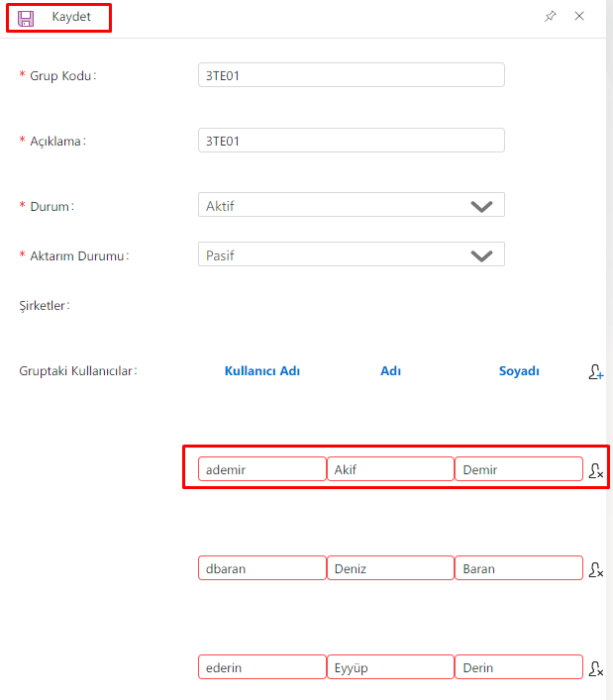613x700 pixels.
Task: Click the Deniz first name field
Action: pyautogui.click(x=390, y=568)
